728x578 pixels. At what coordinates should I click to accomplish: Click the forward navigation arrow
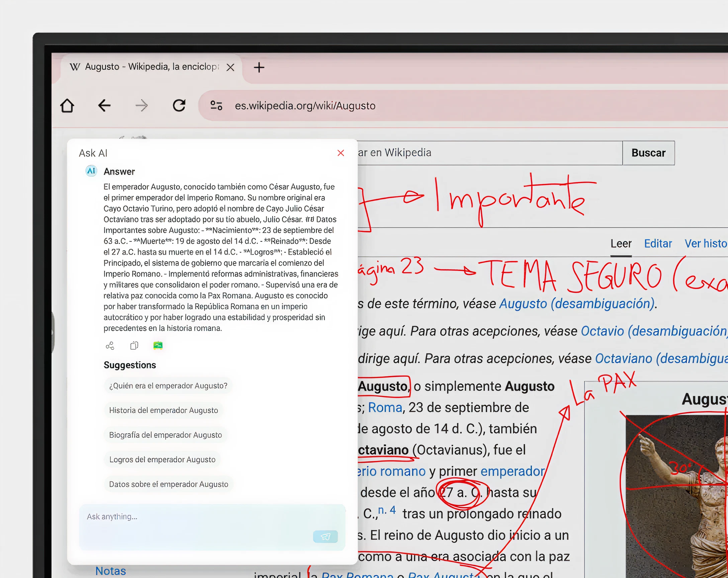[142, 106]
